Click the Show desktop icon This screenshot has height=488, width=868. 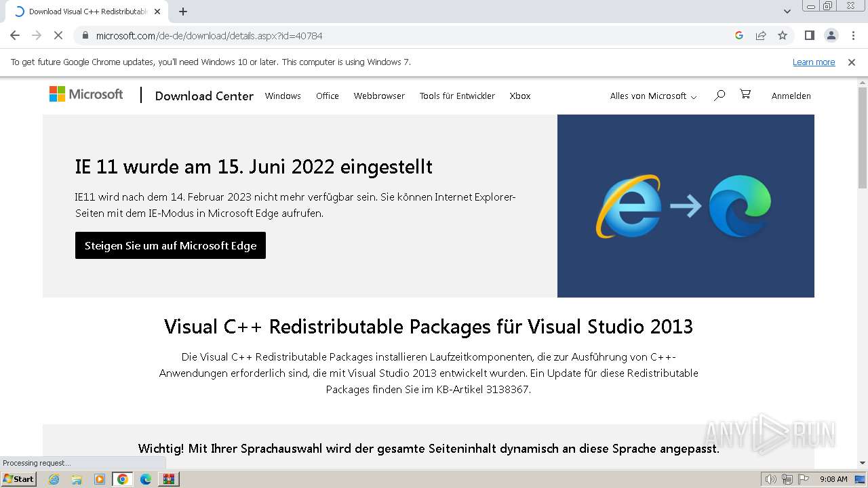[861, 479]
